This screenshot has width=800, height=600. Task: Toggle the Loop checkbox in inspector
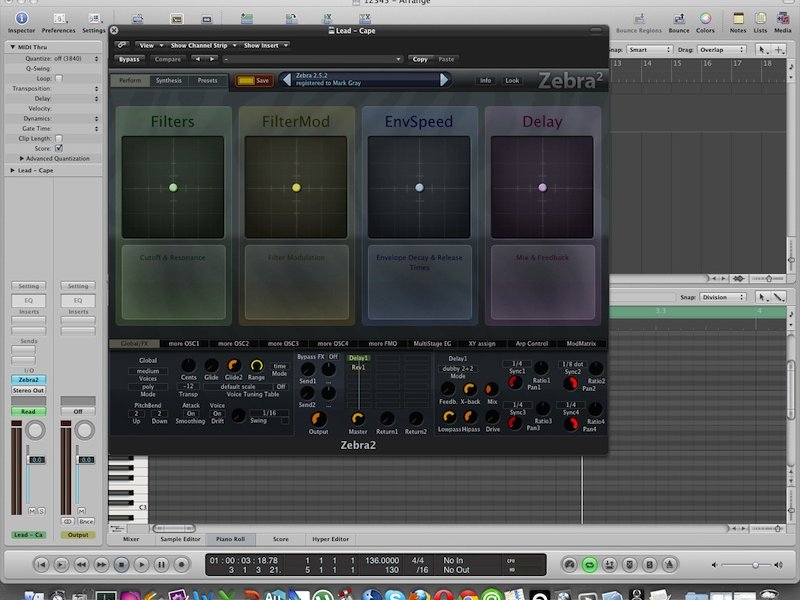[x=59, y=79]
